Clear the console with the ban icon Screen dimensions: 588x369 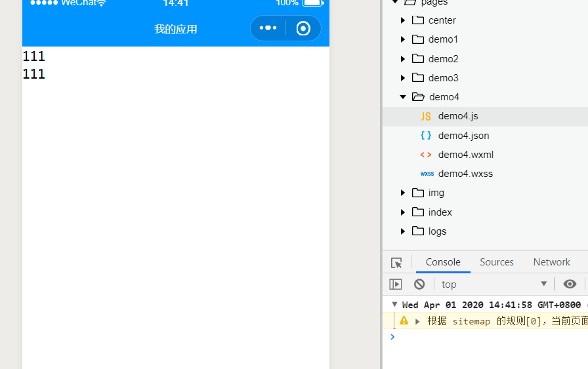point(419,284)
